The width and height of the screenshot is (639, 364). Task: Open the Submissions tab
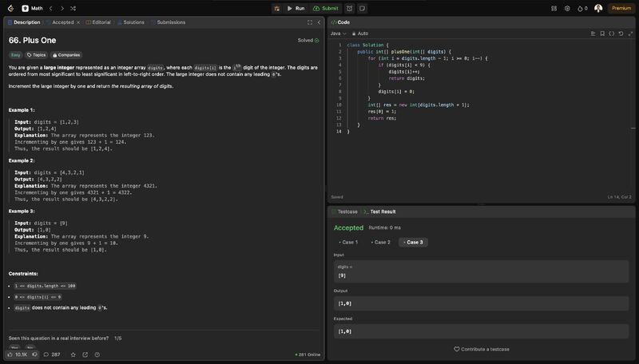tap(168, 22)
